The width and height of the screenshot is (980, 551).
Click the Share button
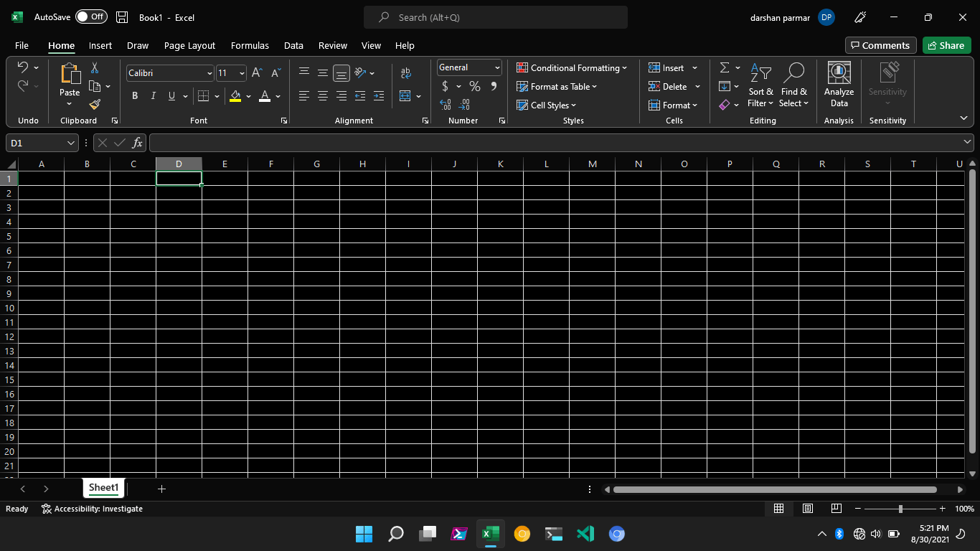[946, 44]
